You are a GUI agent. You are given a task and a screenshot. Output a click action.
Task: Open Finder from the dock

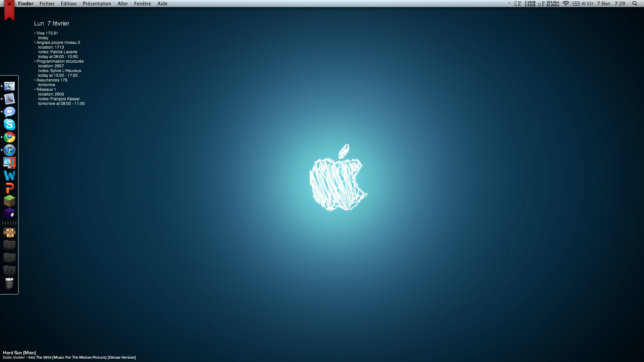[x=9, y=86]
